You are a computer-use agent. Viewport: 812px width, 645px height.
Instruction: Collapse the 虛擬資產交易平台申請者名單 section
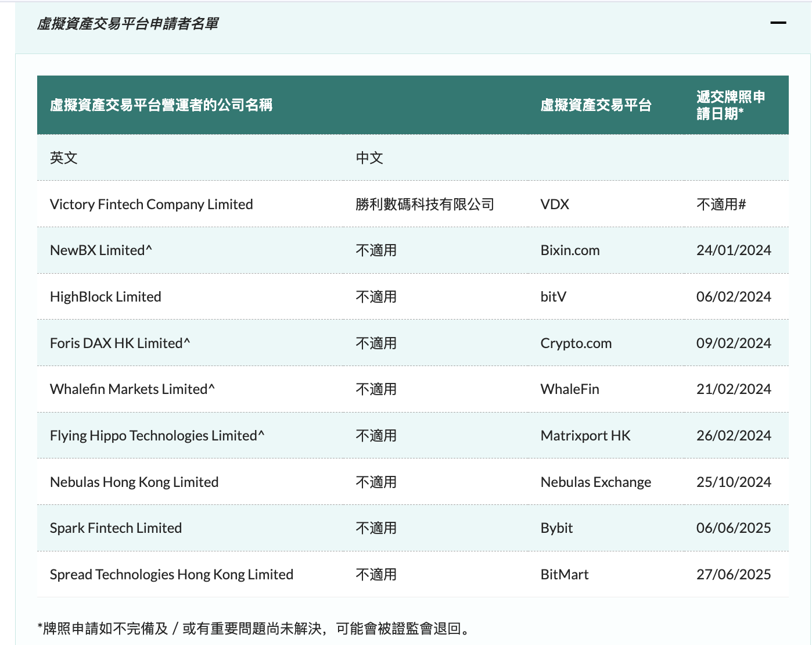(778, 23)
